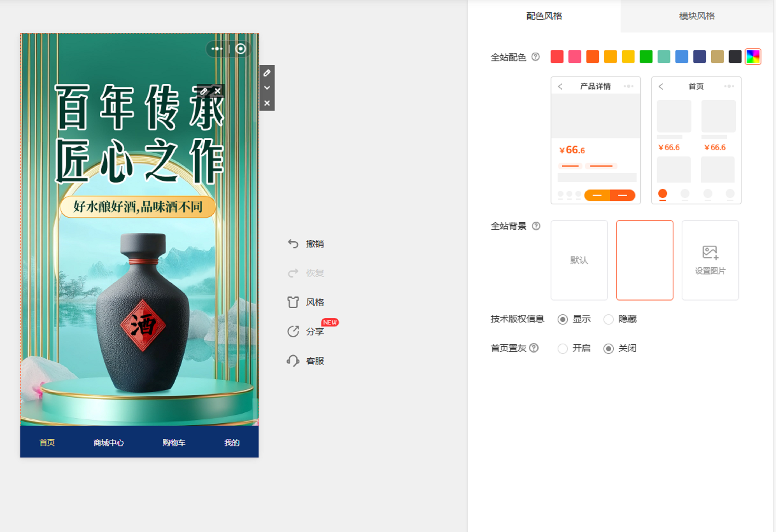Click the down chevron on module toolbar
776x532 pixels.
267,88
